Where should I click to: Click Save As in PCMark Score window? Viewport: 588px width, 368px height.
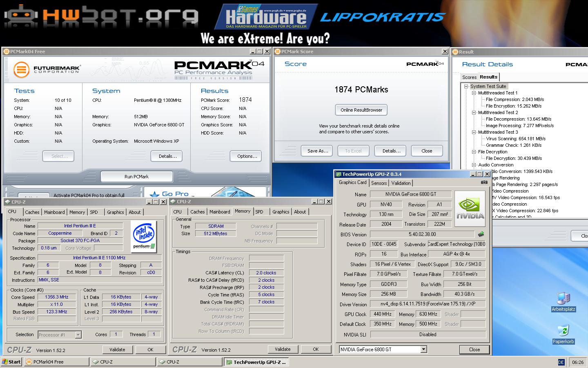(317, 151)
